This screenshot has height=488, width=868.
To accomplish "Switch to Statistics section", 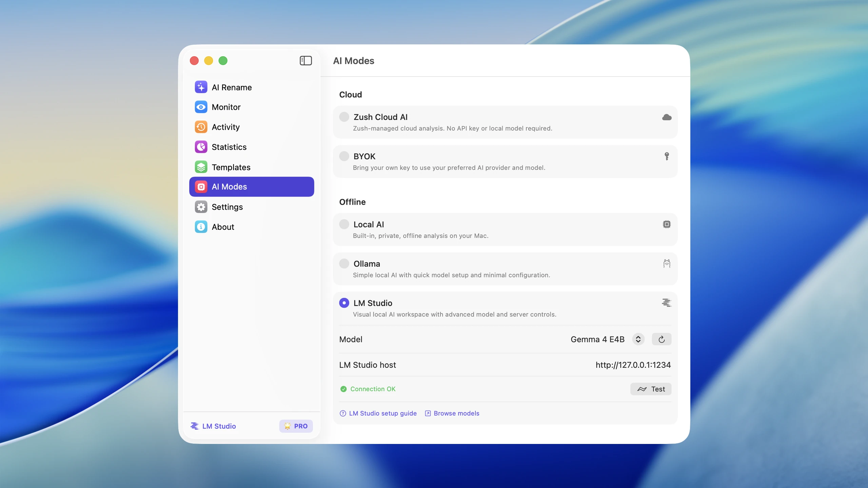I will [x=252, y=147].
